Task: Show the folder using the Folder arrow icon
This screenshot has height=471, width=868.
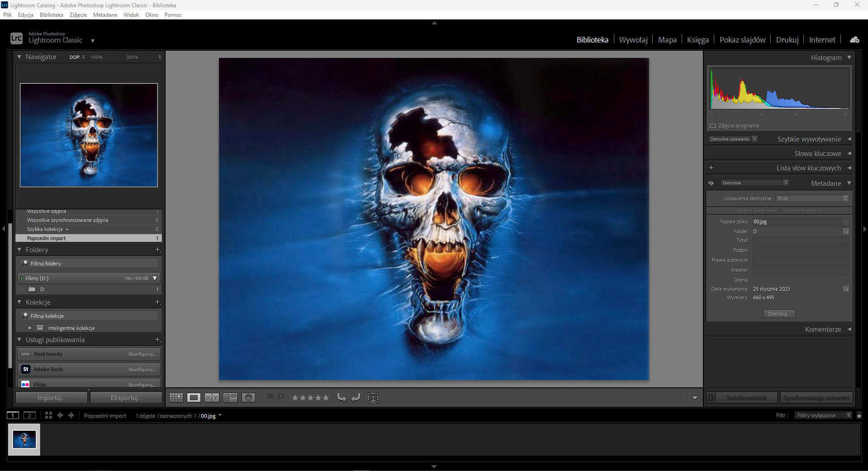Action: click(846, 231)
